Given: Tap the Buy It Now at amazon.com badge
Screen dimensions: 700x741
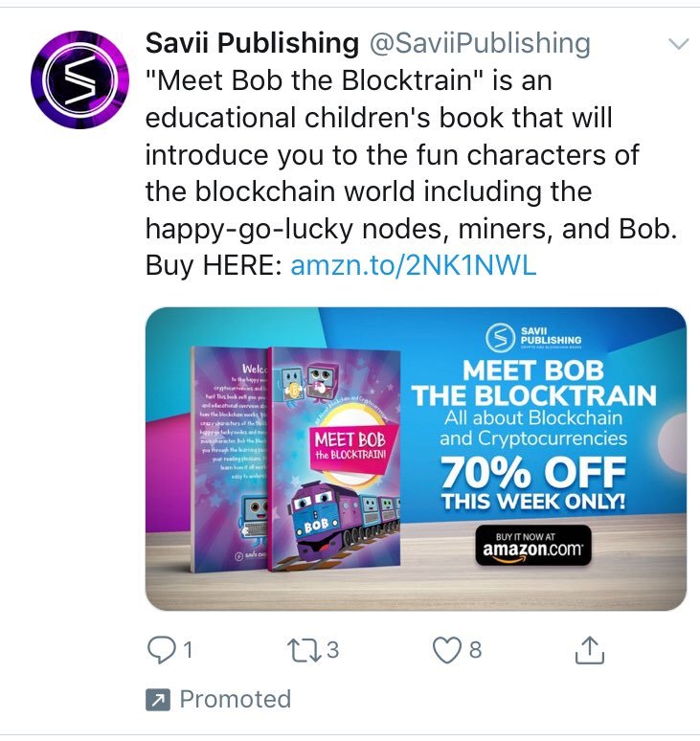Looking at the screenshot, I should (x=533, y=545).
